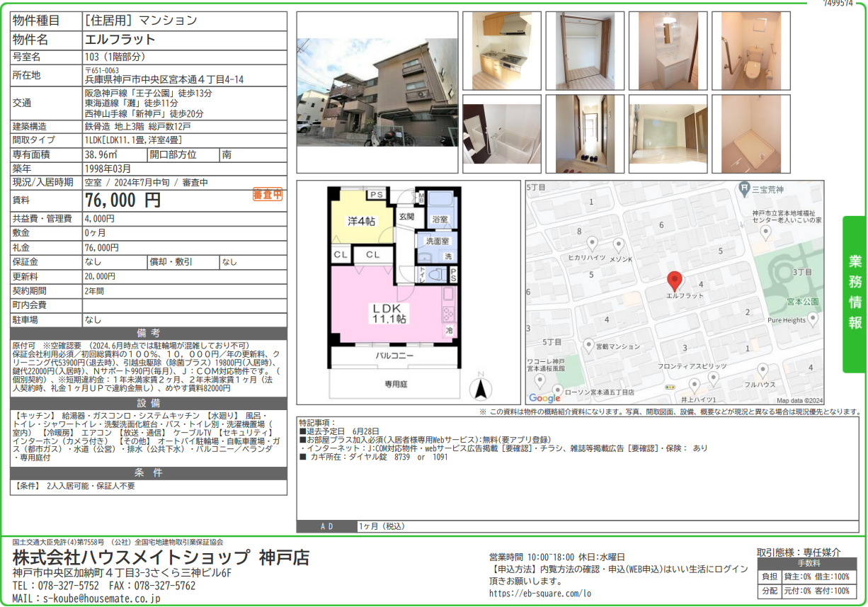Screen dimensions: 868x607
Task: Click the ローソン宮本通五丁目店 map pin
Action: click(557, 391)
